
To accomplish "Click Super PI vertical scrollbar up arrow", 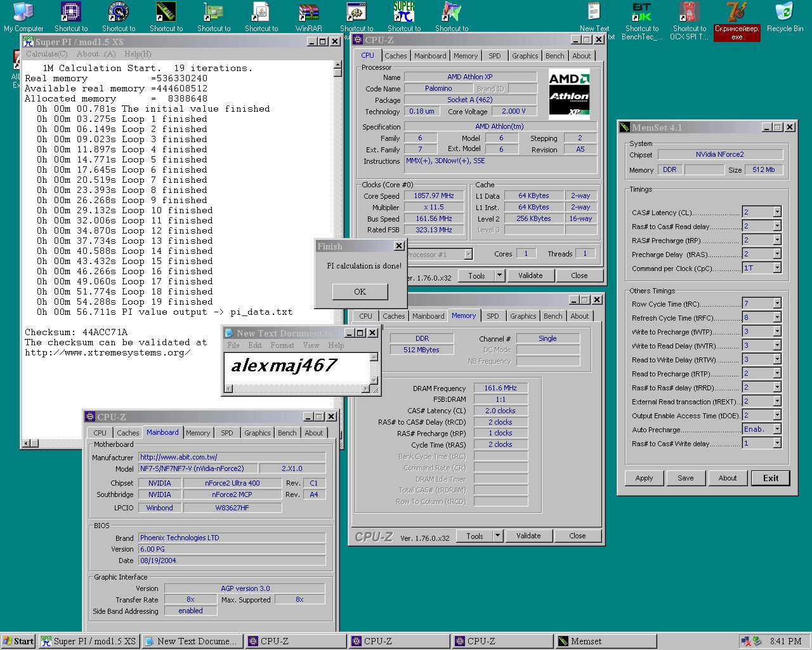I will click(x=337, y=66).
